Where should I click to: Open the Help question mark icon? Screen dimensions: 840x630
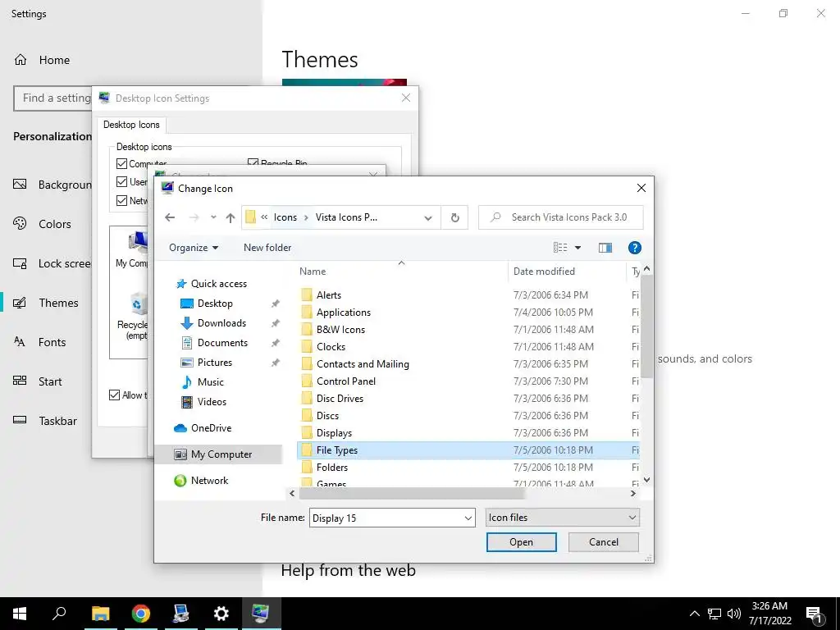click(x=634, y=248)
